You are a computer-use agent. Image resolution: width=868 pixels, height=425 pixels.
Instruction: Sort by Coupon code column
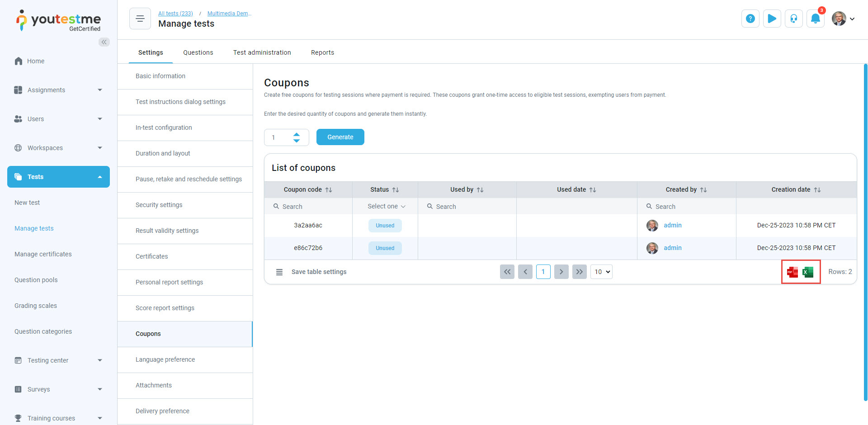[329, 190]
